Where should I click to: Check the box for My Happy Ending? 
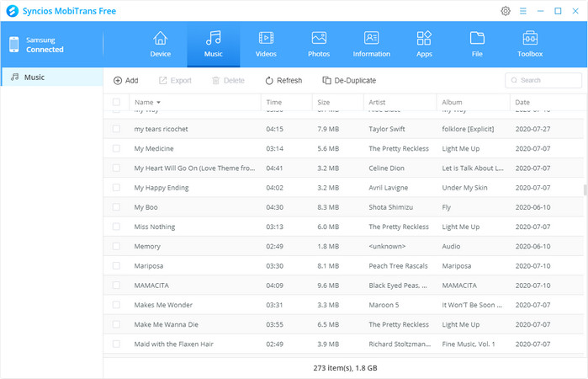point(116,188)
